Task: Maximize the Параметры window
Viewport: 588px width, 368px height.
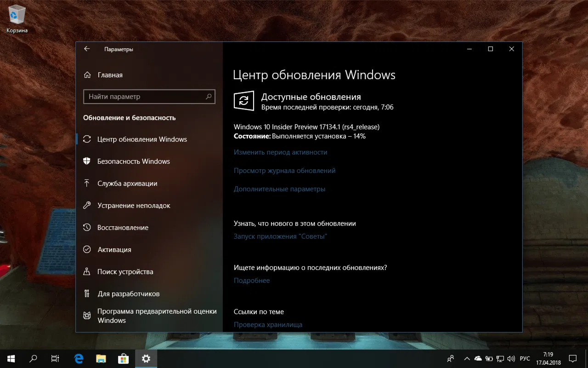Action: [491, 49]
